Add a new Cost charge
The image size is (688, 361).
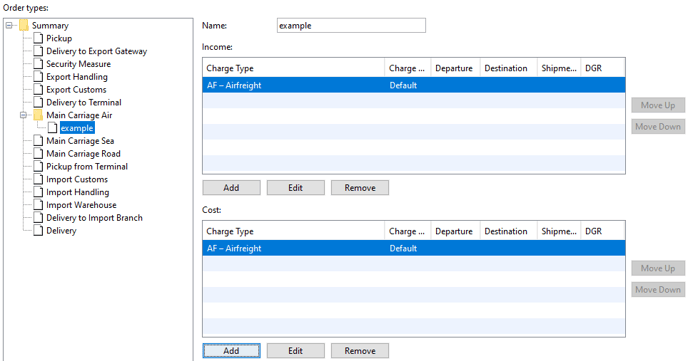click(x=231, y=351)
